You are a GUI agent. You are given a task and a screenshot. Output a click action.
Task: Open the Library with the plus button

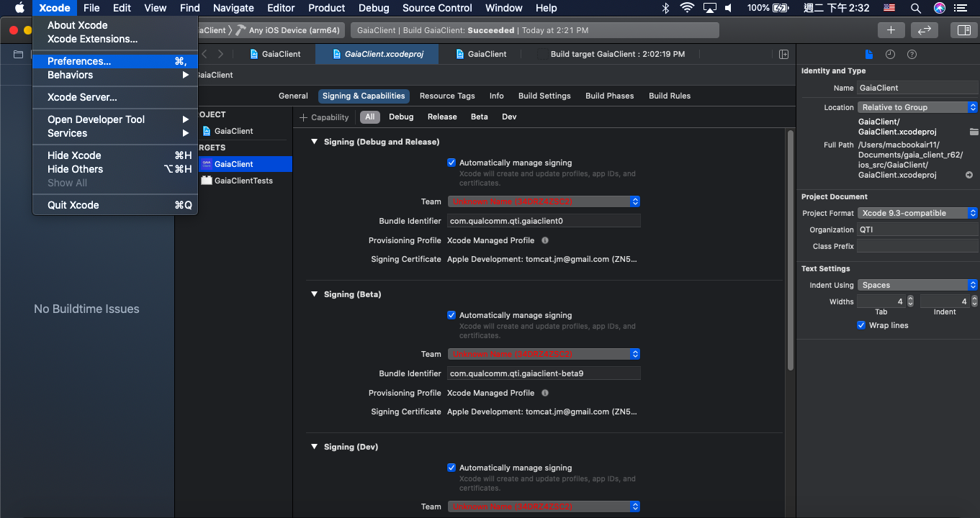[x=891, y=30]
